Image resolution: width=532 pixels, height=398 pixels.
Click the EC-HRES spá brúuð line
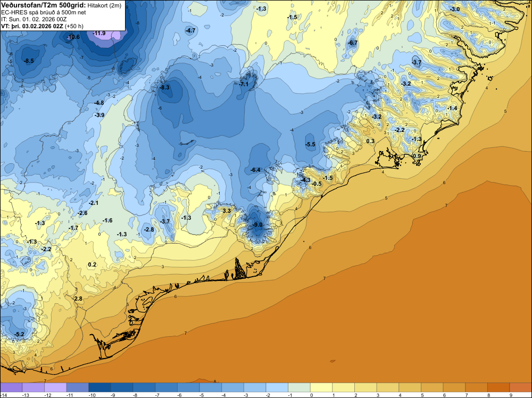[44, 12]
